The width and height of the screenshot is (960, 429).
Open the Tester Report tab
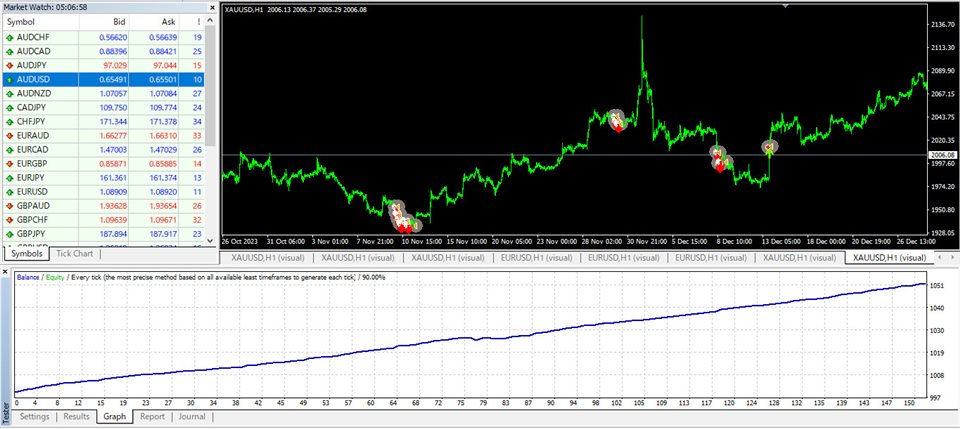152,417
